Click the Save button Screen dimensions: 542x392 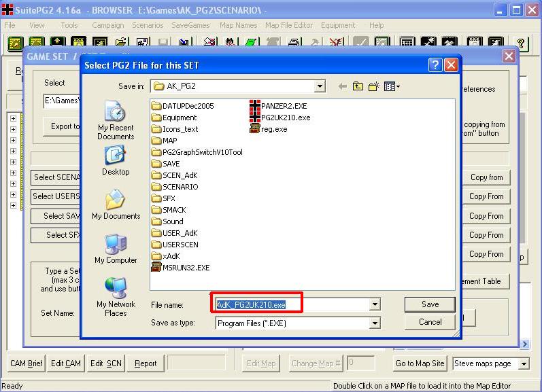click(430, 304)
